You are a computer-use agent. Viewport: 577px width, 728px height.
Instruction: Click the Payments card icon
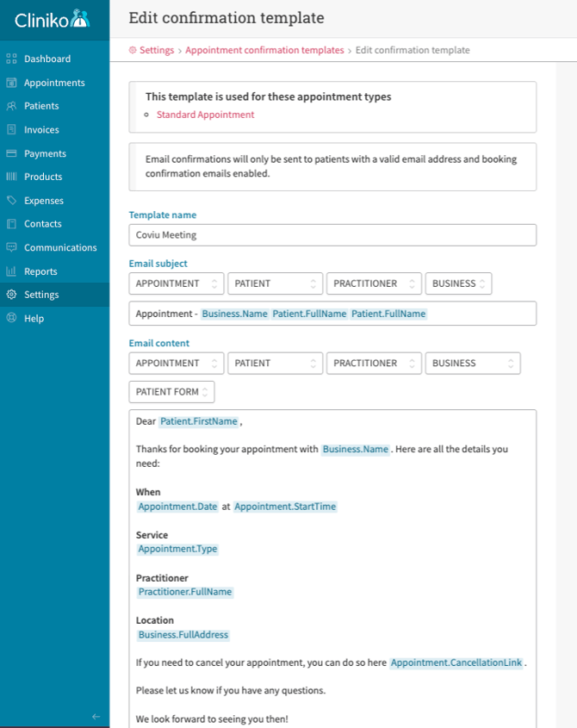click(x=11, y=153)
